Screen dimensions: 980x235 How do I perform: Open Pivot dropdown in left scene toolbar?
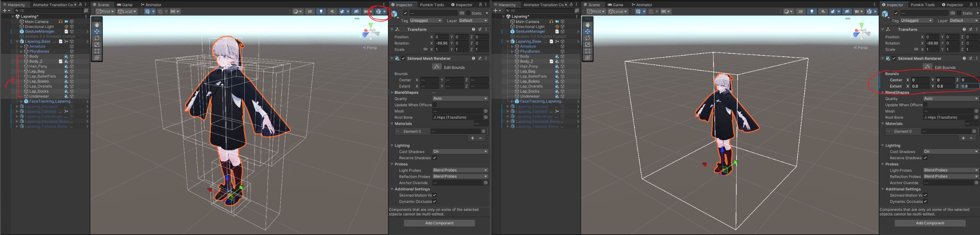[105, 11]
